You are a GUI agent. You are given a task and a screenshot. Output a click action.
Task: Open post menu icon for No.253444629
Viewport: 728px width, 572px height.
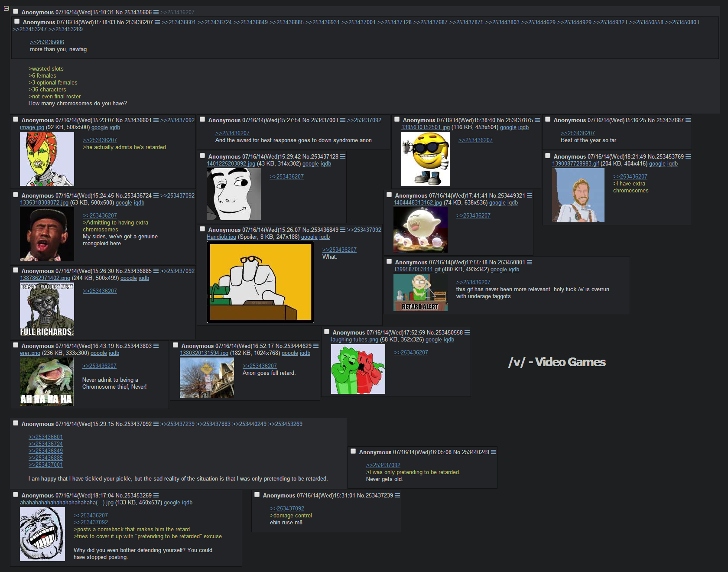point(316,346)
